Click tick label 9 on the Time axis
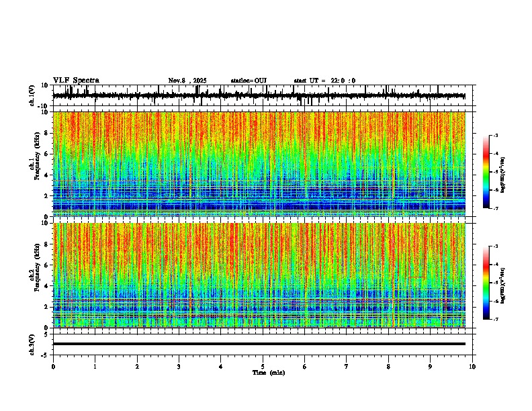532x411 pixels. coord(430,367)
